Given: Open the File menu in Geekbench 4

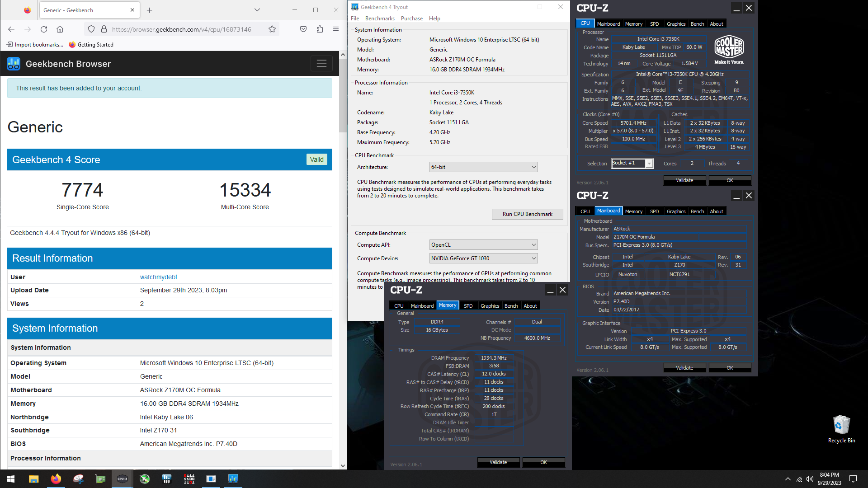Looking at the screenshot, I should pos(355,19).
